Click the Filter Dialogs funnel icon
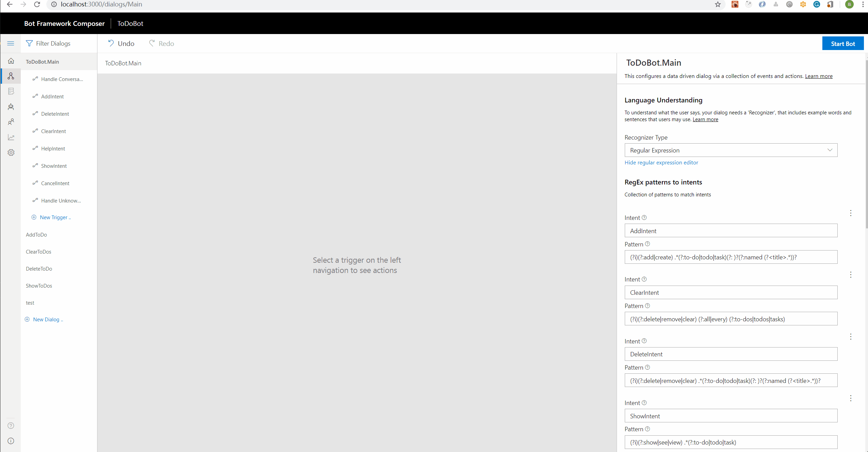This screenshot has height=452, width=868. click(29, 43)
